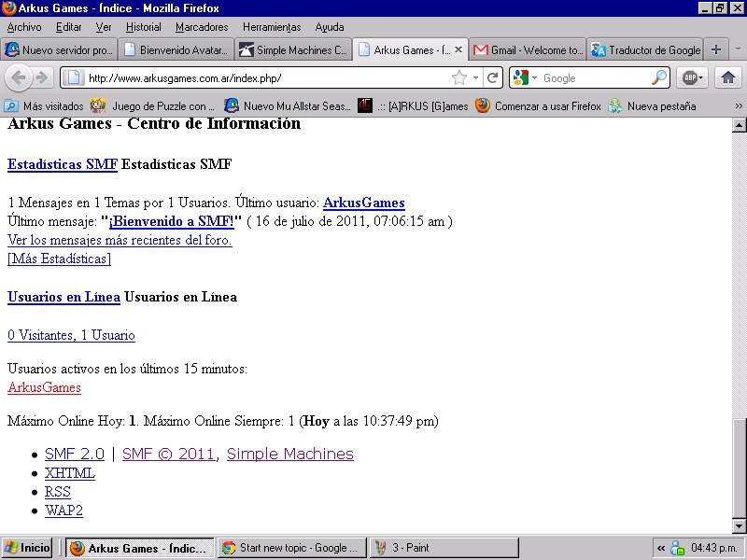
Task: Open the red ArkusGames active user link
Action: 44,387
